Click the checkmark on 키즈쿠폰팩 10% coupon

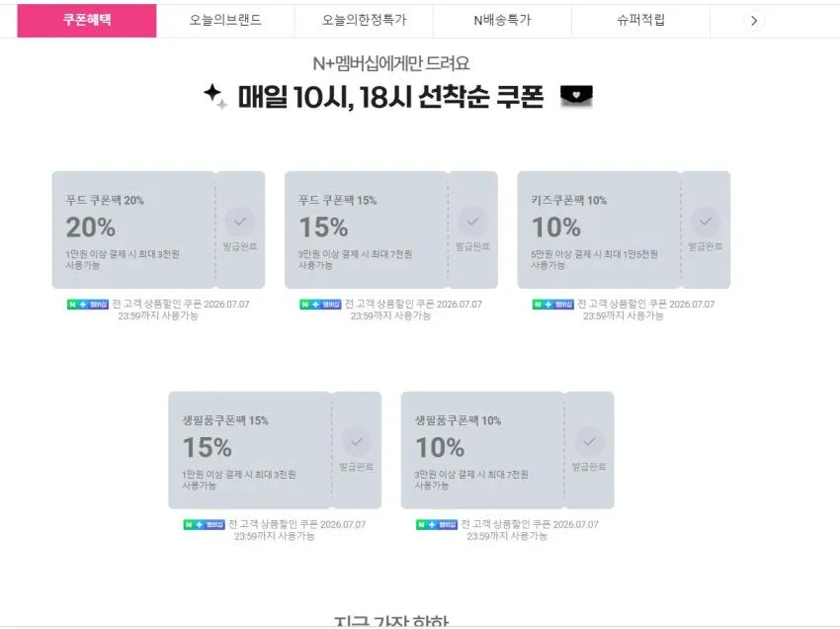(x=706, y=222)
